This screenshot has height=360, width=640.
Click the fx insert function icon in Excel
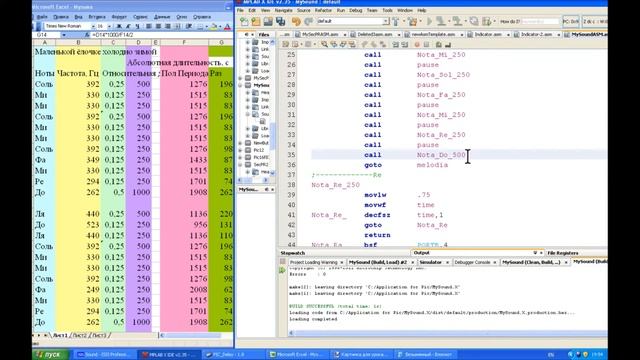[x=87, y=35]
